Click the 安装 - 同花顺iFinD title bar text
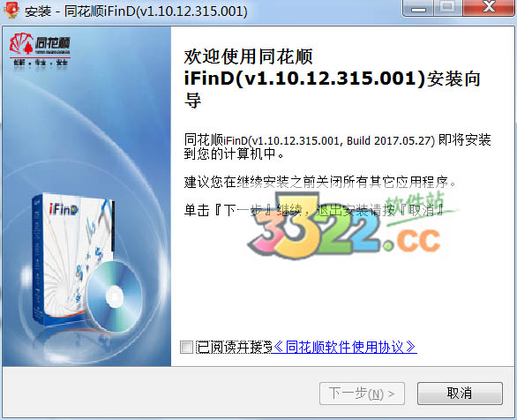The width and height of the screenshot is (517, 420). (x=136, y=11)
